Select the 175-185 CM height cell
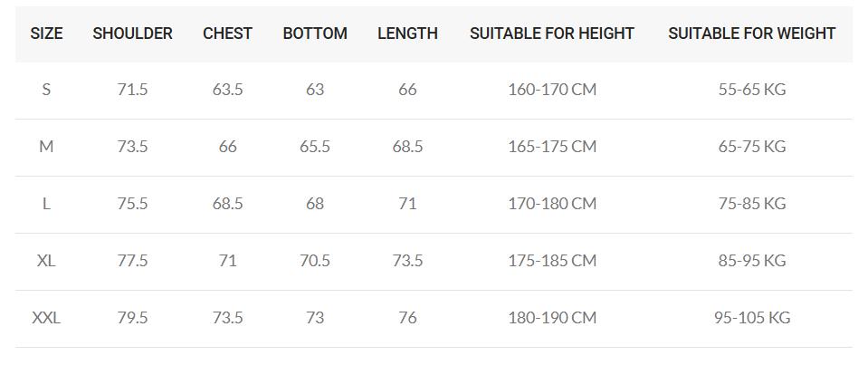This screenshot has height=365, width=868. tap(552, 261)
